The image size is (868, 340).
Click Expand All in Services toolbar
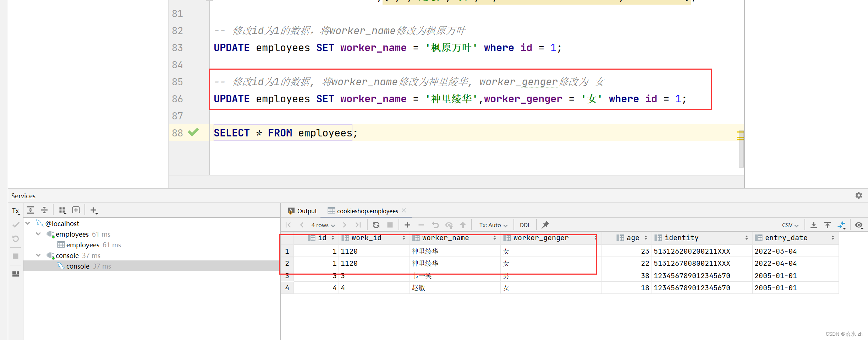(31, 210)
